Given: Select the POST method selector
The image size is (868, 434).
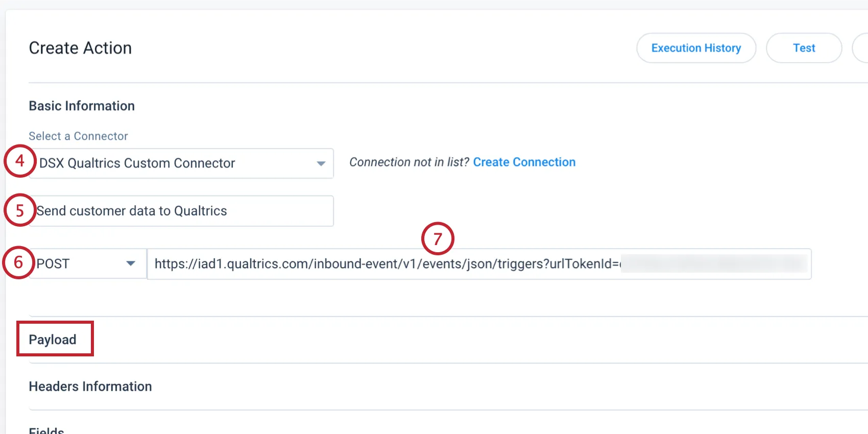Looking at the screenshot, I should 87,263.
